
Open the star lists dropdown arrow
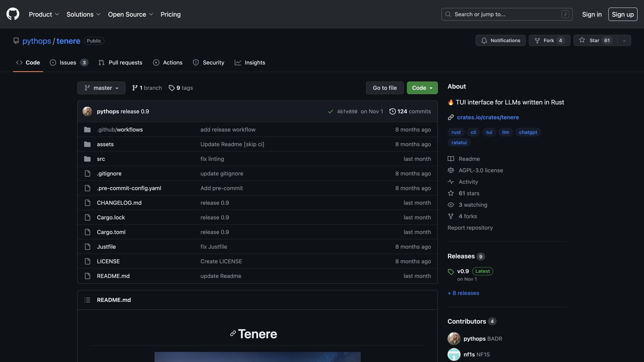[x=624, y=41]
